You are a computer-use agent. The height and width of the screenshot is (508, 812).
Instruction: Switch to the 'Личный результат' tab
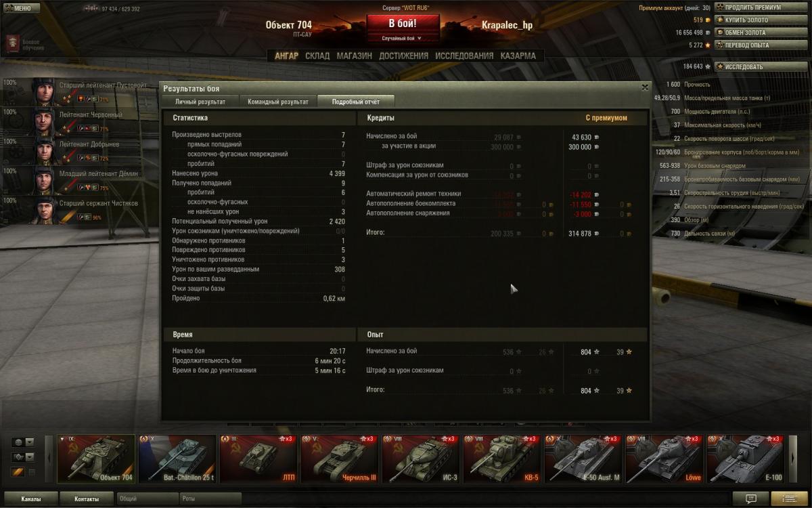click(200, 102)
